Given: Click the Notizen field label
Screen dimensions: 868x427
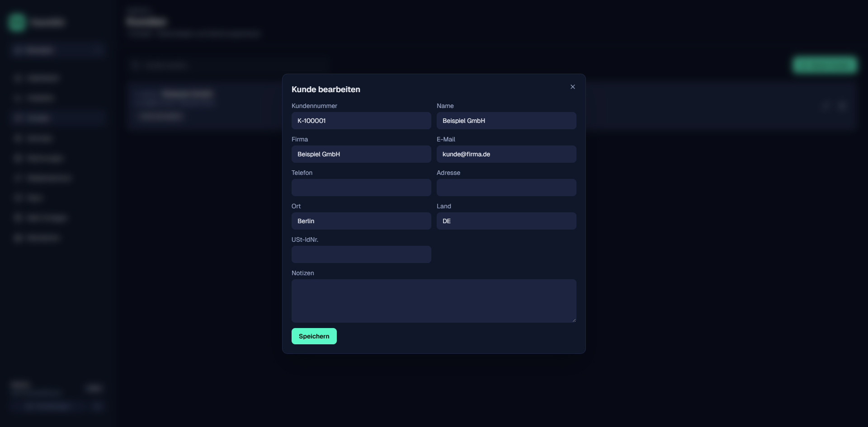Looking at the screenshot, I should point(302,273).
